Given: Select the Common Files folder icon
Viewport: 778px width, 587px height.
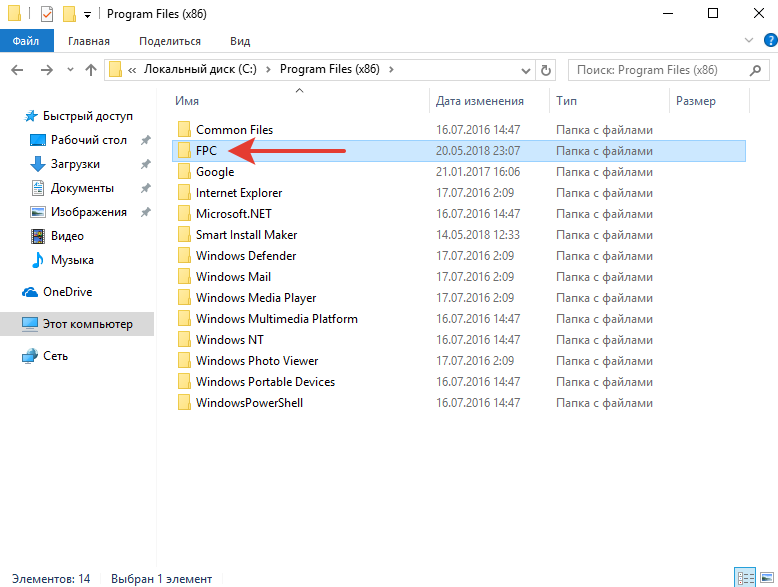Looking at the screenshot, I should click(x=184, y=130).
